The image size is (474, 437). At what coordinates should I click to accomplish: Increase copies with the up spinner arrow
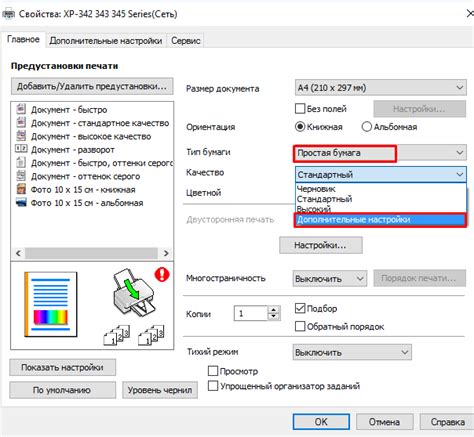274,310
